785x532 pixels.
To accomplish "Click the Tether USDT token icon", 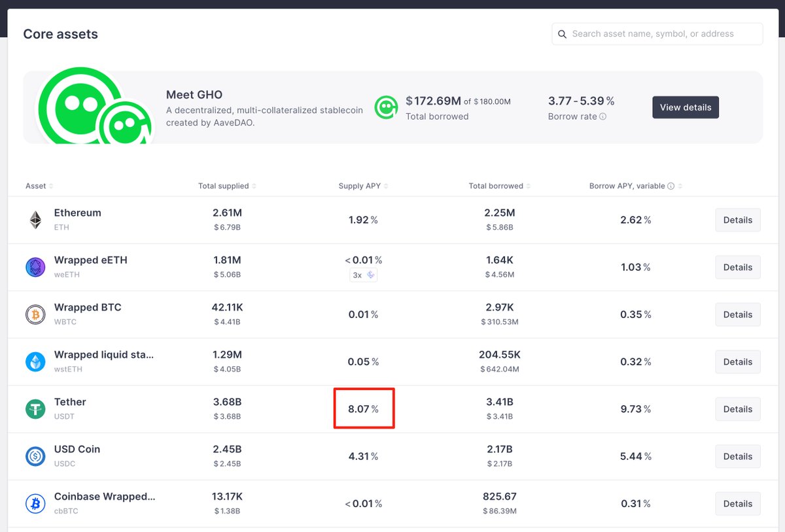I will point(35,409).
